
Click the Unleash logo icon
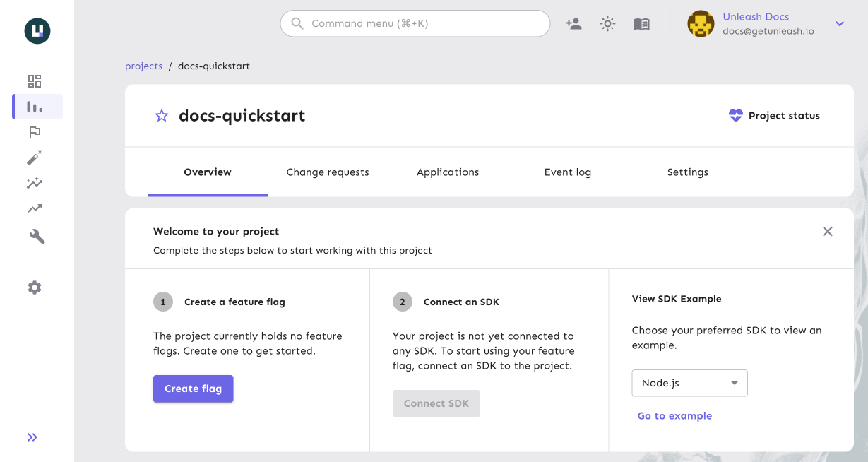(x=36, y=31)
